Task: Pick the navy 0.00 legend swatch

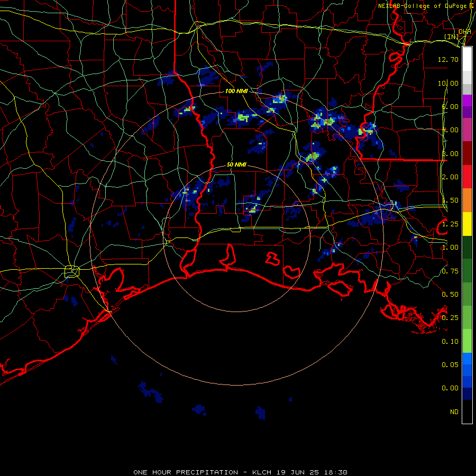Action: coord(467,395)
